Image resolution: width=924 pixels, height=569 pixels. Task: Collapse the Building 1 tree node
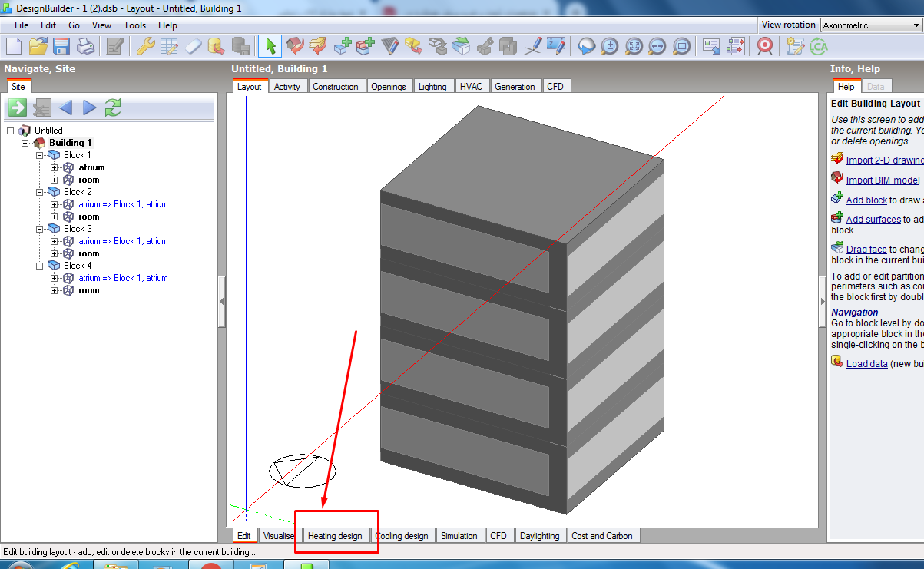click(25, 143)
